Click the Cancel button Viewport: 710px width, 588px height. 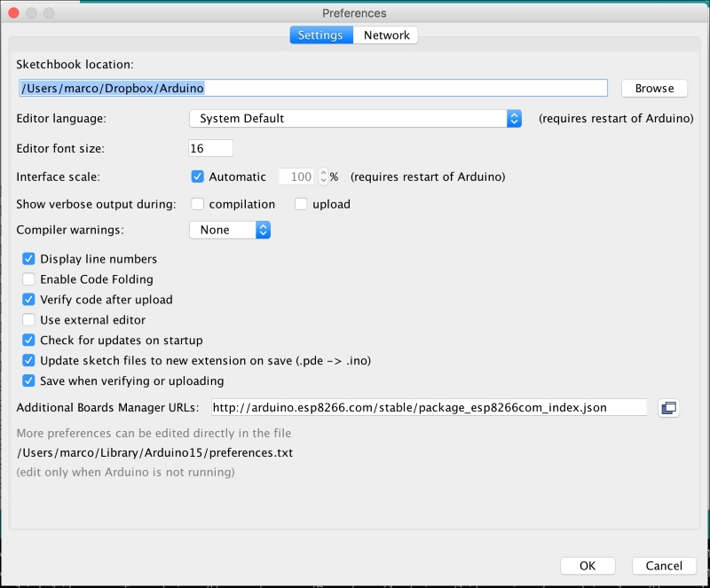tap(663, 566)
